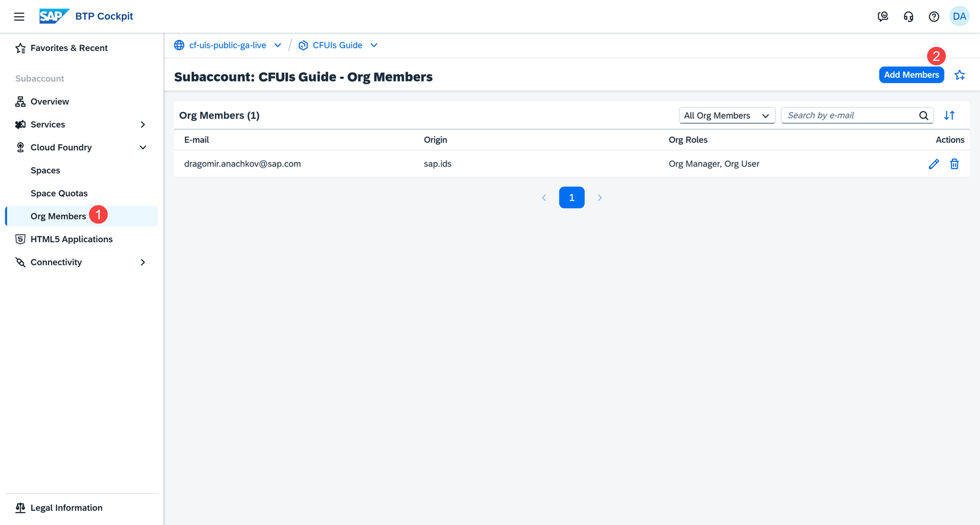Click the sort arrows icon
Viewport: 980px width, 525px height.
click(949, 116)
